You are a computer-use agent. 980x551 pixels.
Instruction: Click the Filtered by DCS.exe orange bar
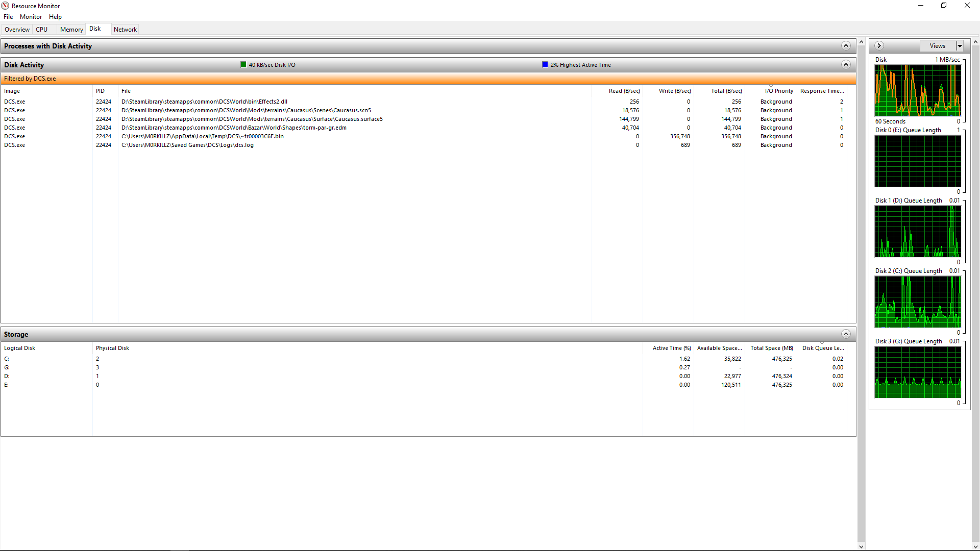(428, 79)
